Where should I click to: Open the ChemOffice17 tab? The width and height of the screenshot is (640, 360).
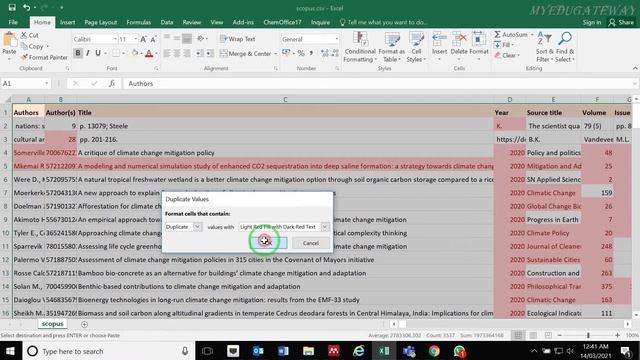282,22
